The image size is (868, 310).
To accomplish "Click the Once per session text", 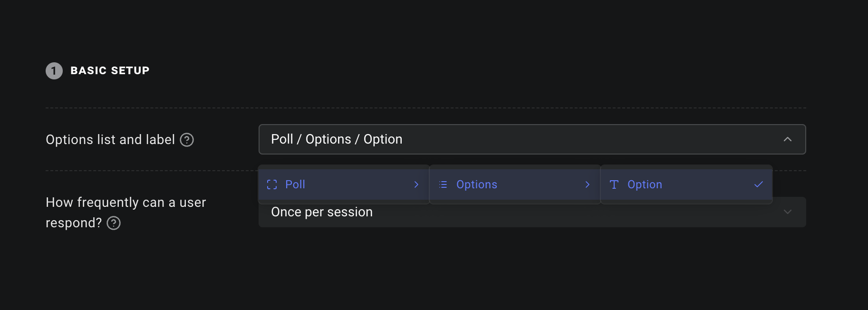I will (322, 212).
